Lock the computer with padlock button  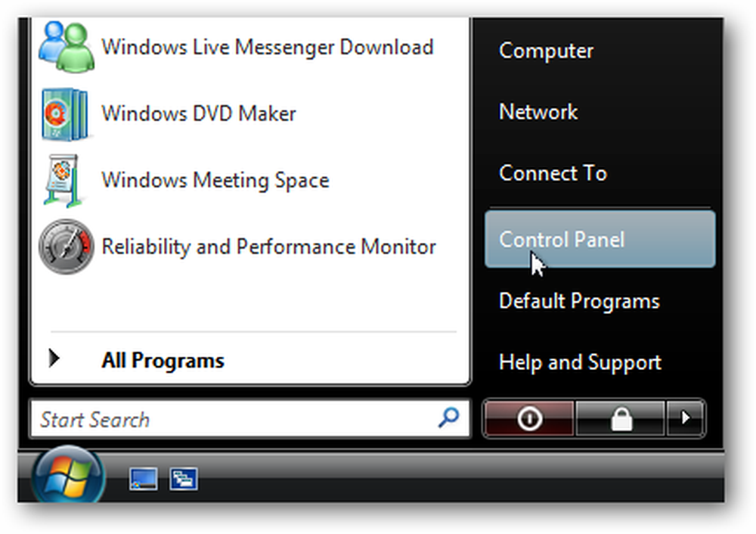(x=621, y=418)
